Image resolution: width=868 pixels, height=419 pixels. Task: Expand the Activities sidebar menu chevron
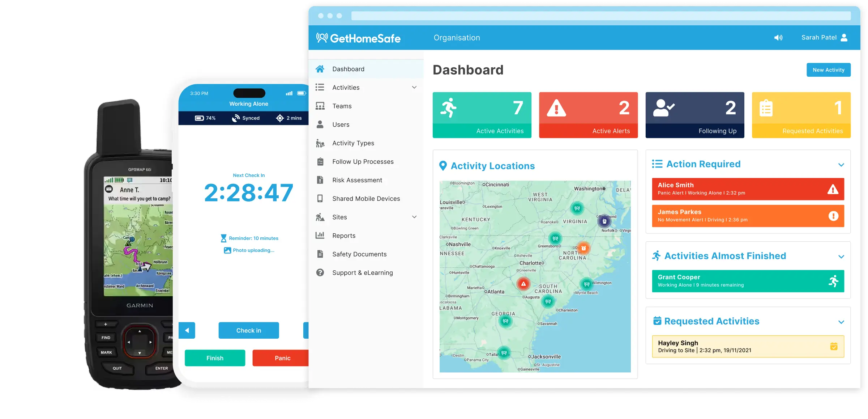tap(414, 88)
